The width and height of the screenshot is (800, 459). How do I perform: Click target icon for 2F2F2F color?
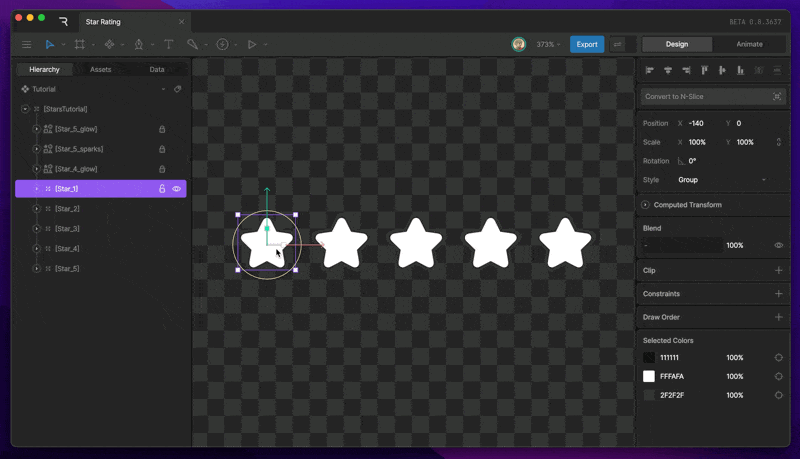tap(779, 395)
